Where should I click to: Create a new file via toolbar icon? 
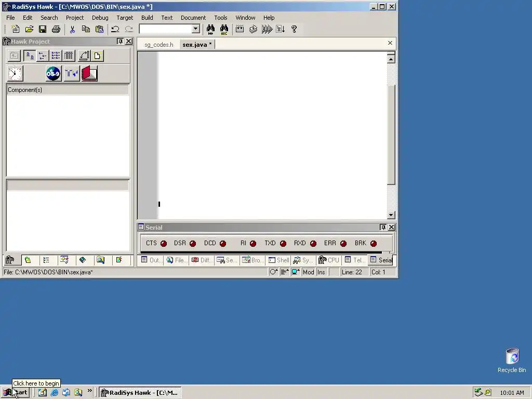point(16,29)
